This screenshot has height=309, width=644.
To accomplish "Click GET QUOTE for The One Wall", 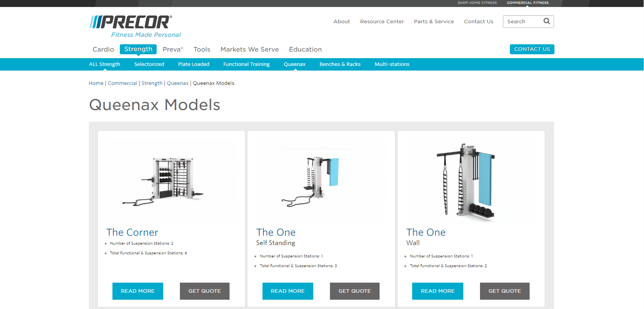I will click(505, 291).
